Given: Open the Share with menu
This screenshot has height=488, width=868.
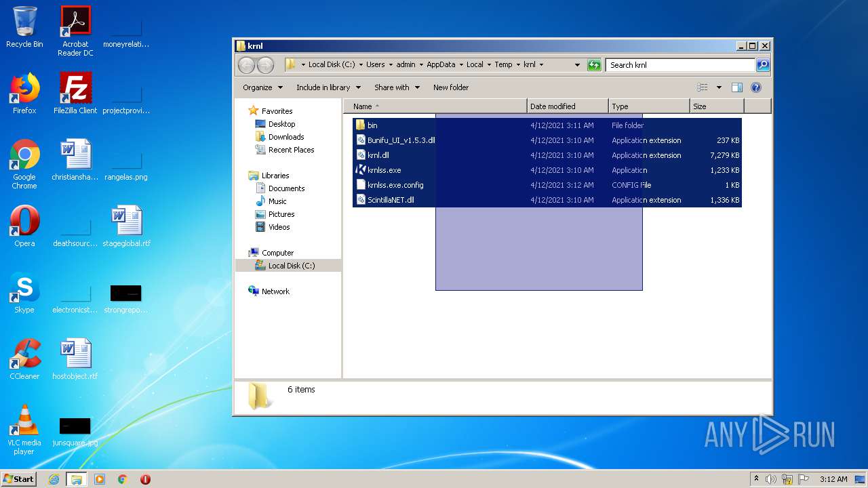Looking at the screenshot, I should 397,87.
